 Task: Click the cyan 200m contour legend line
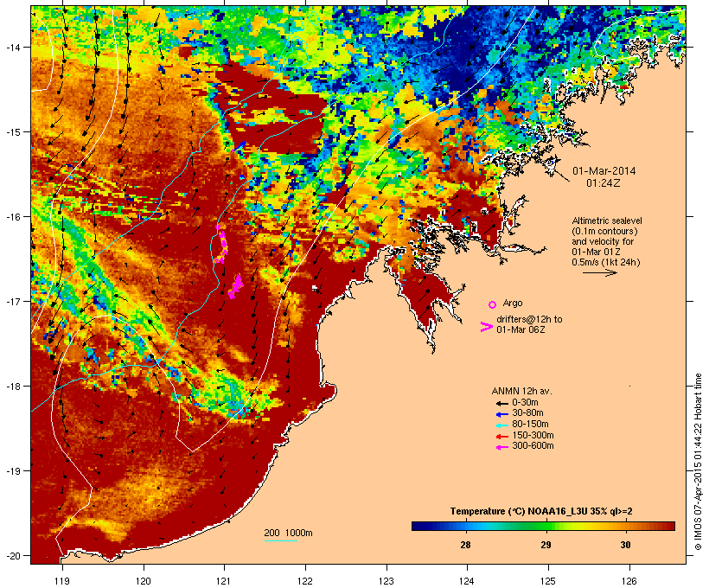(280, 540)
